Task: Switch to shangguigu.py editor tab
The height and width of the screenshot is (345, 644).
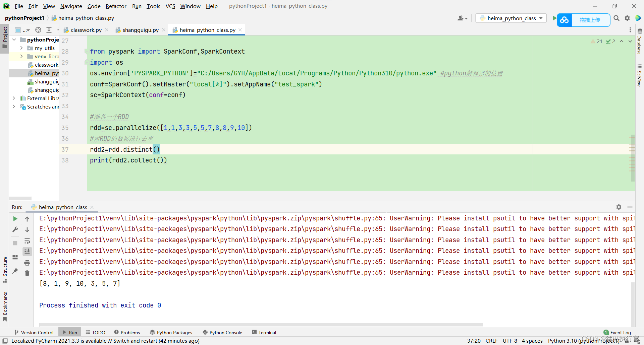Action: pyautogui.click(x=141, y=30)
